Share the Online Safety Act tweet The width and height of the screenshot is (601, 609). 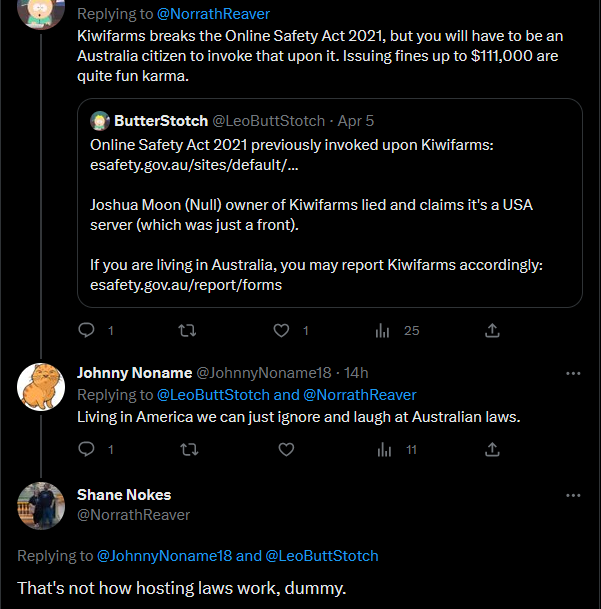click(x=492, y=330)
